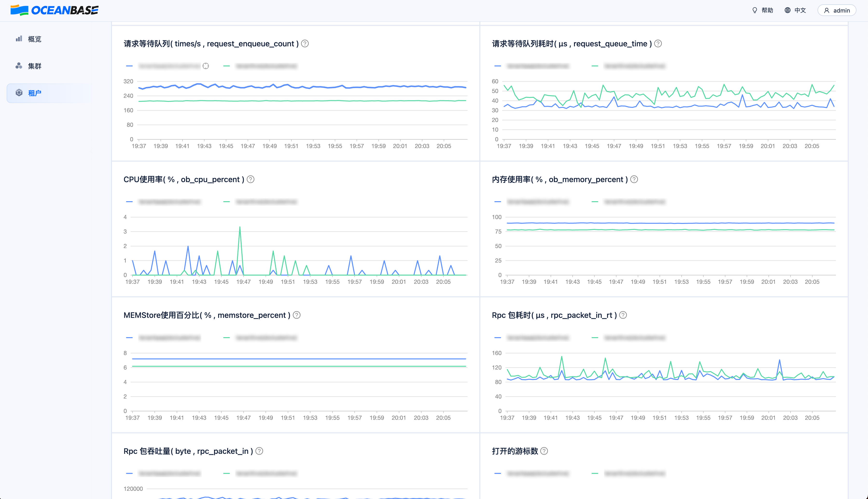Screen dimensions: 868x499
Task: Click the focus target icon in request_enqueue_count legend
Action: (x=206, y=66)
